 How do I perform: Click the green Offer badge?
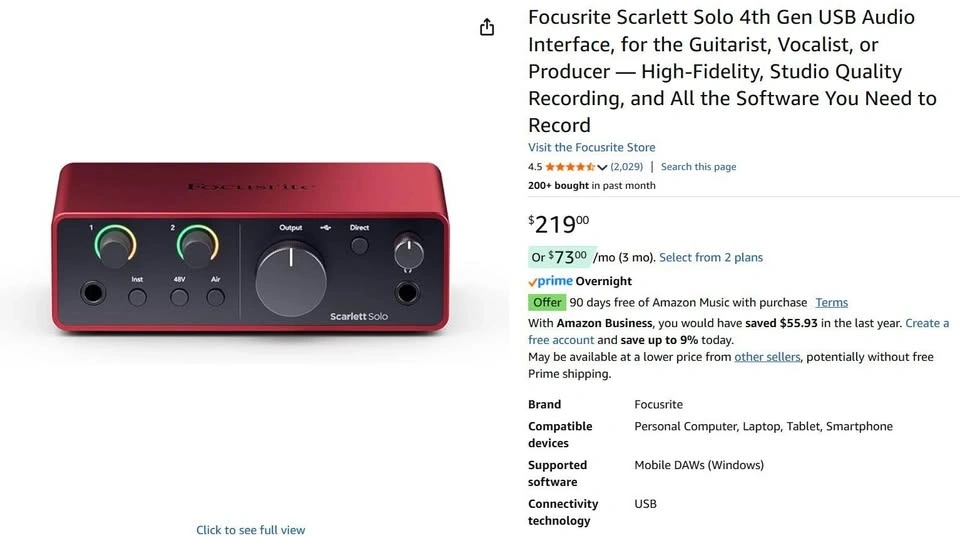[547, 302]
